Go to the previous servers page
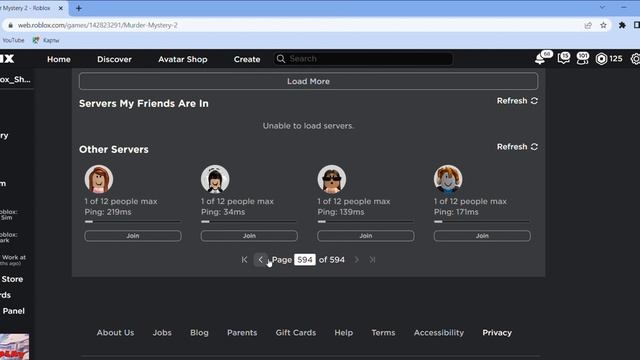This screenshot has height=360, width=640. (x=260, y=260)
